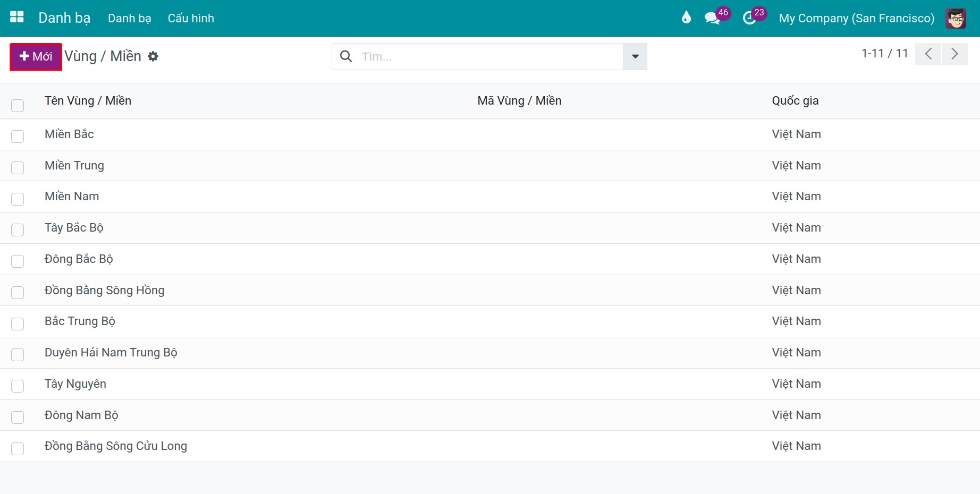
Task: Create a new record with Mới button
Action: [36, 56]
